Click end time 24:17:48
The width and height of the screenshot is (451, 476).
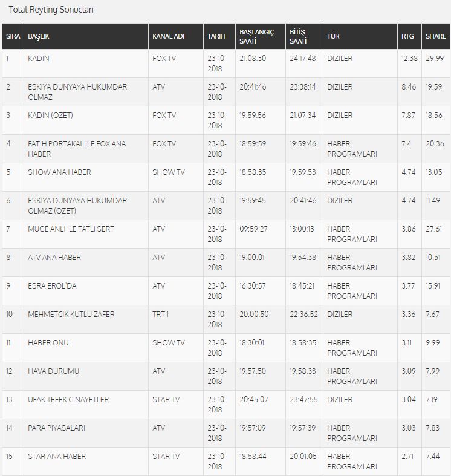303,58
